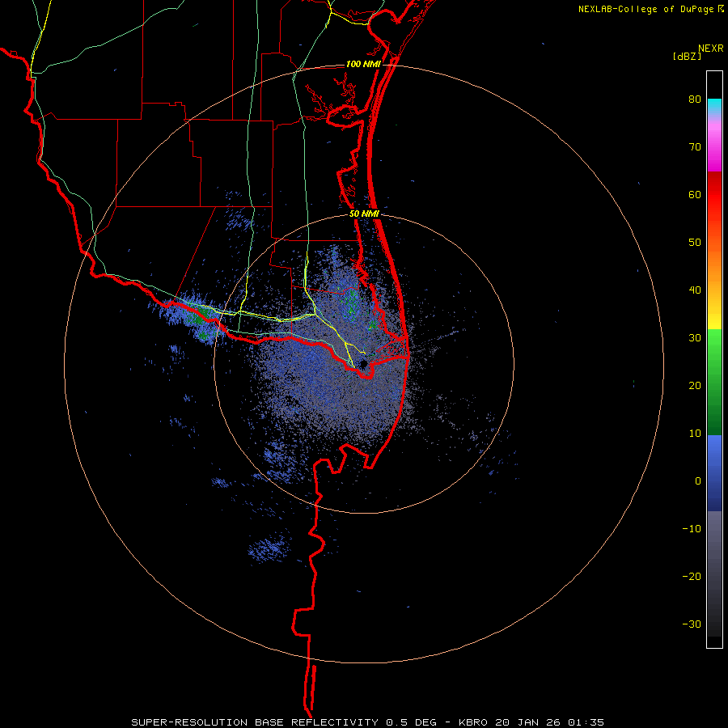Image resolution: width=728 pixels, height=728 pixels.
Task: Click the 100 NMI range ring label
Action: 363,64
